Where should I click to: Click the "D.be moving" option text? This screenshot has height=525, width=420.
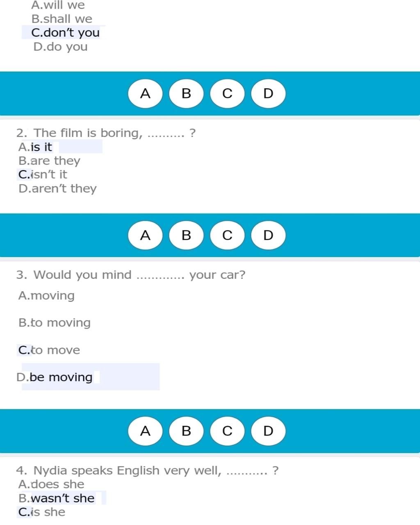55,377
